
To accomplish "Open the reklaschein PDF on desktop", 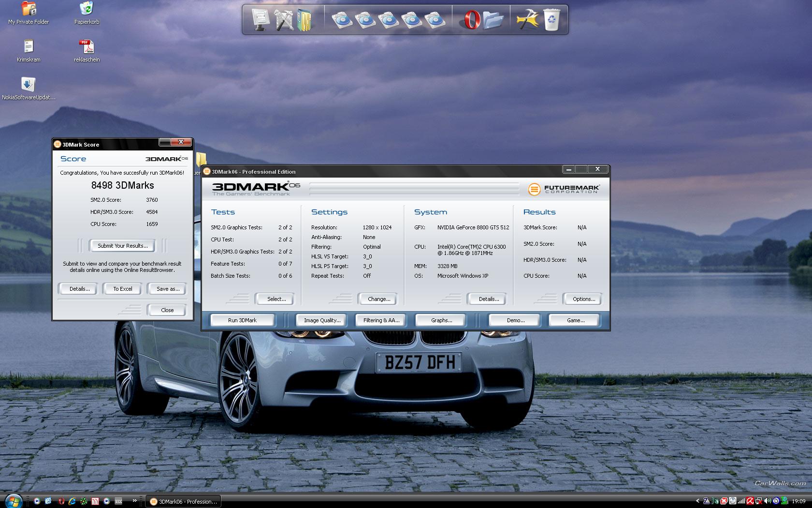I will pos(87,47).
